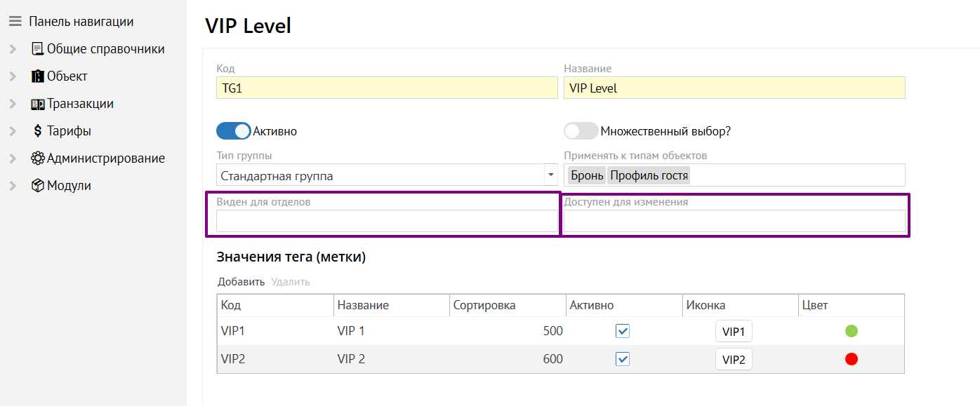The image size is (980, 406).
Task: Click the Транзакции icon
Action: pos(38,104)
